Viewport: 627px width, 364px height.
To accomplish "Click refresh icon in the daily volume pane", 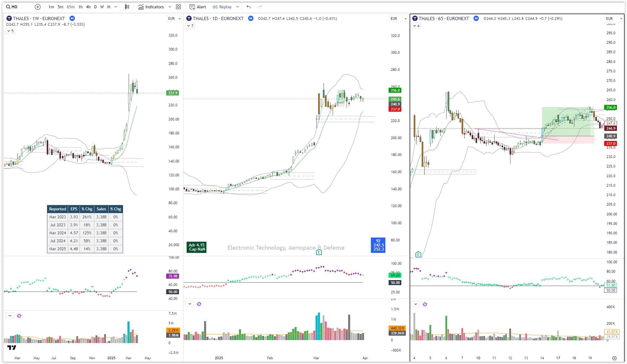I will [199, 304].
